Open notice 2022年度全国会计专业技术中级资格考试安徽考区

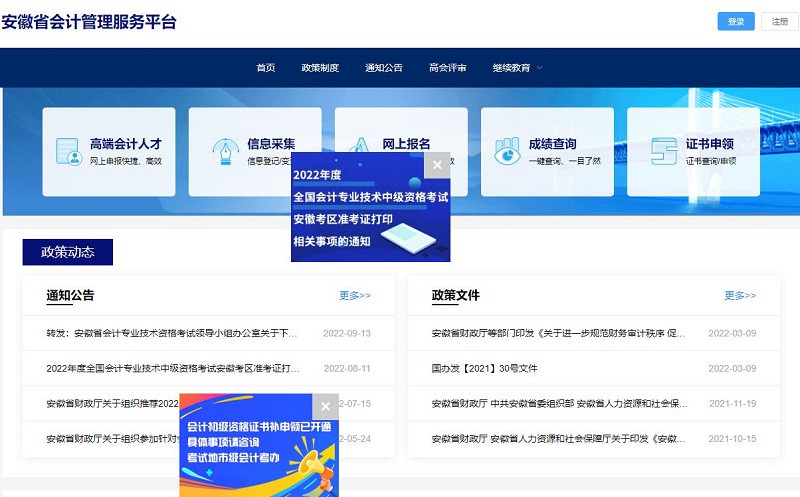pyautogui.click(x=172, y=368)
